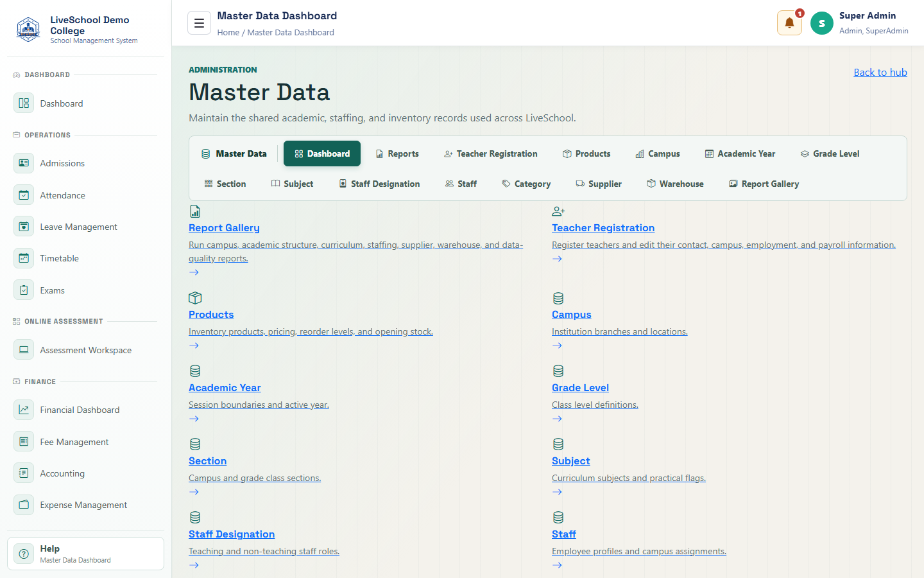924x578 pixels.
Task: Click the Dashboard sidebar icon
Action: (24, 103)
